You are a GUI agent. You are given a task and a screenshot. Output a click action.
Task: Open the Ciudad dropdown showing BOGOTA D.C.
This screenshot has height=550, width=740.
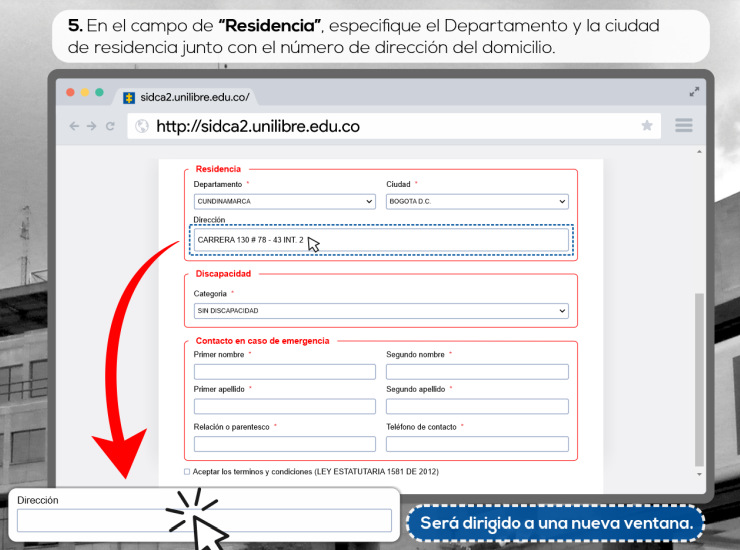pyautogui.click(x=477, y=202)
